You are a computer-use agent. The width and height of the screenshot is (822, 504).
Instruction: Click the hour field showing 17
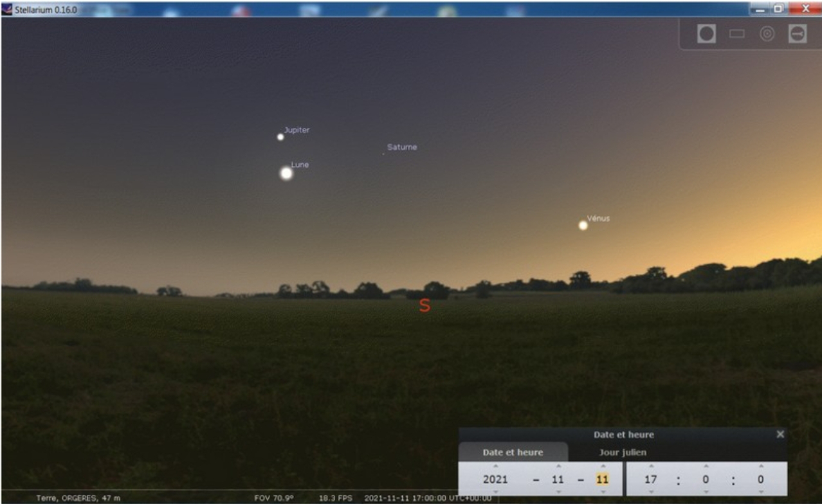(x=651, y=480)
